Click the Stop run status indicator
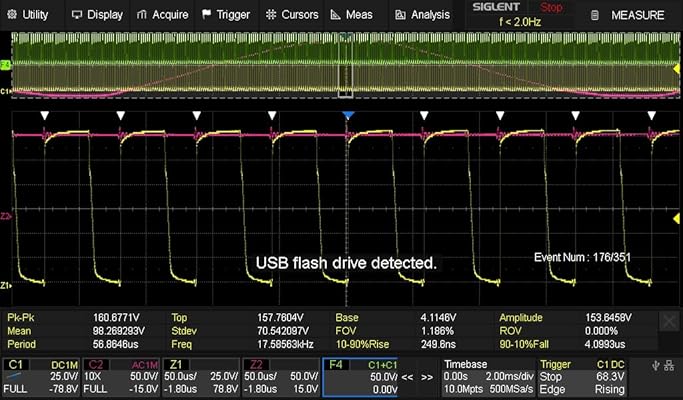 551,7
